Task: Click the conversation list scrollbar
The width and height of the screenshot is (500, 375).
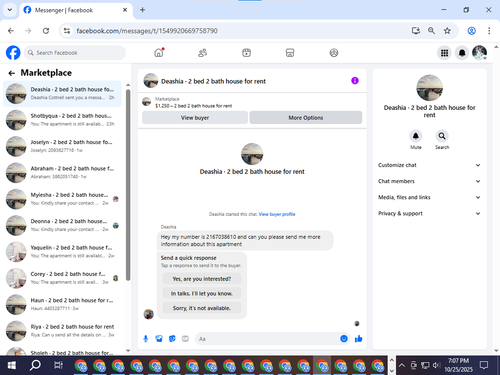Action: [x=128, y=185]
